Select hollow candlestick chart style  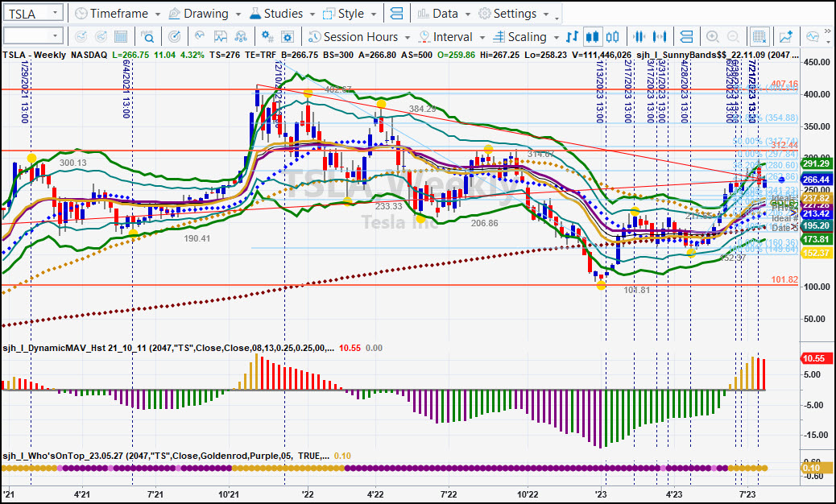coord(613,37)
